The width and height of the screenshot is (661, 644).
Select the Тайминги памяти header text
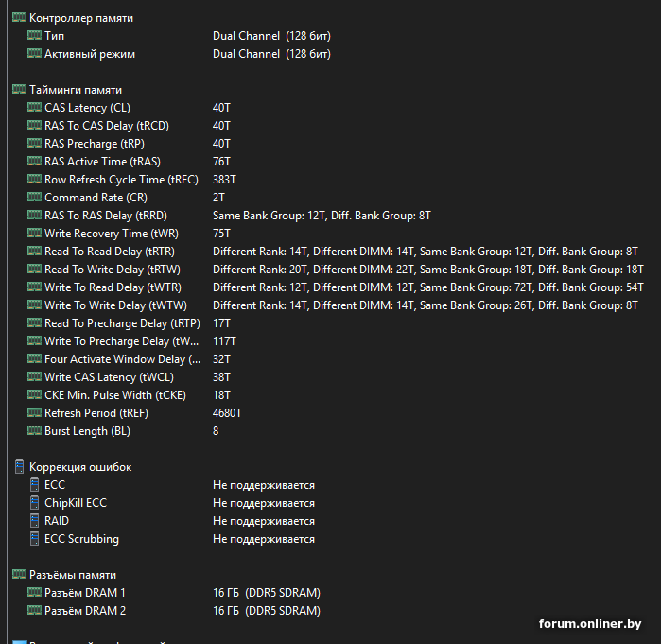76,90
